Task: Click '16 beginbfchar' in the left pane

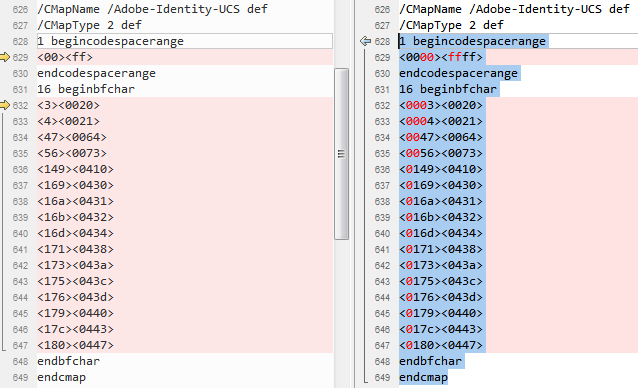Action: pos(86,89)
